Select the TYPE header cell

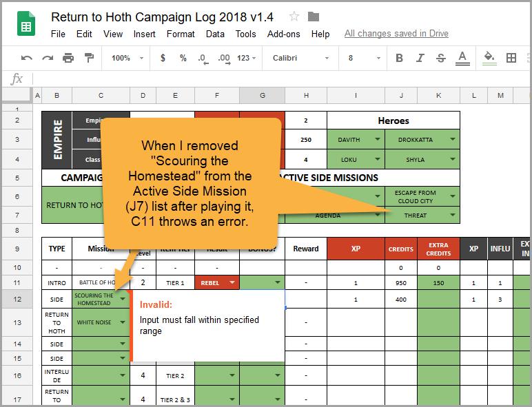coord(57,249)
